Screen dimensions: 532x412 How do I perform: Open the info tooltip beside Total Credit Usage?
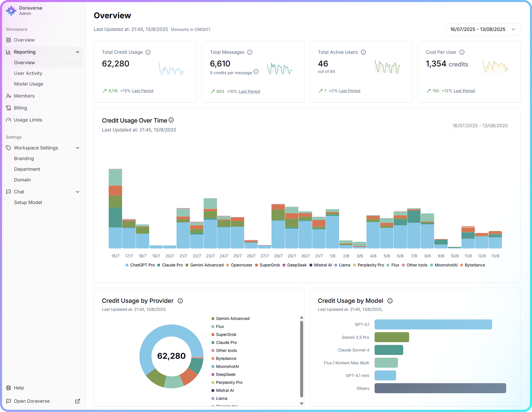coord(148,52)
